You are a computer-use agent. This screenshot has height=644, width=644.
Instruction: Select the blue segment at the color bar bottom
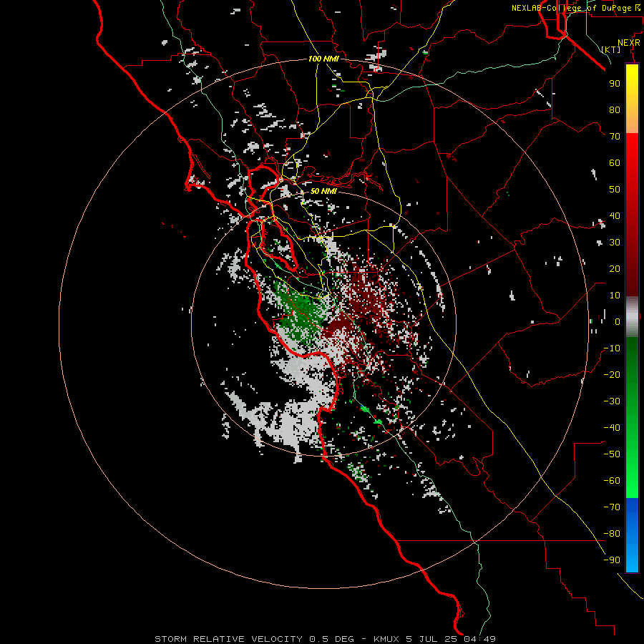click(x=632, y=535)
